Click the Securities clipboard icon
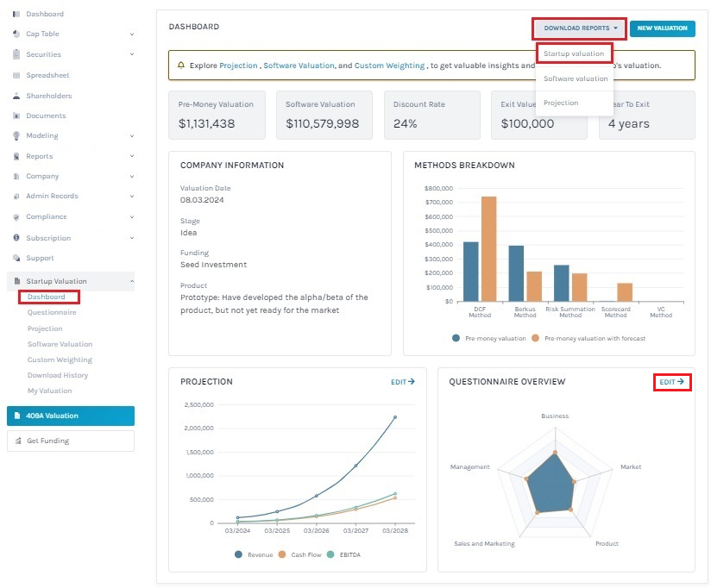Viewport: 711px width, 588px height. click(16, 54)
